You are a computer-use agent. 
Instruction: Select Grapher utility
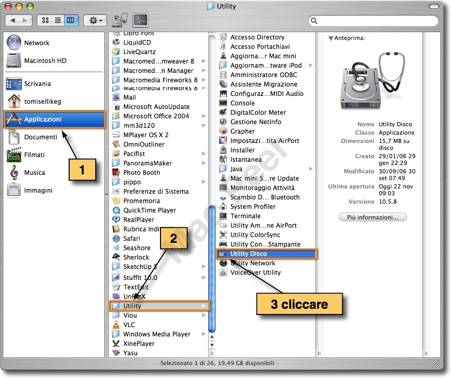(242, 131)
